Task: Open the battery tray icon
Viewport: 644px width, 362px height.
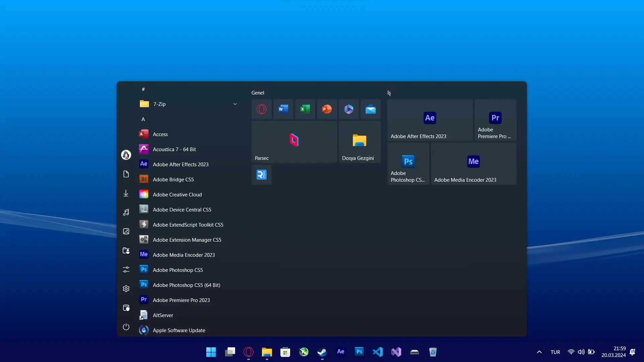Action: click(x=591, y=352)
